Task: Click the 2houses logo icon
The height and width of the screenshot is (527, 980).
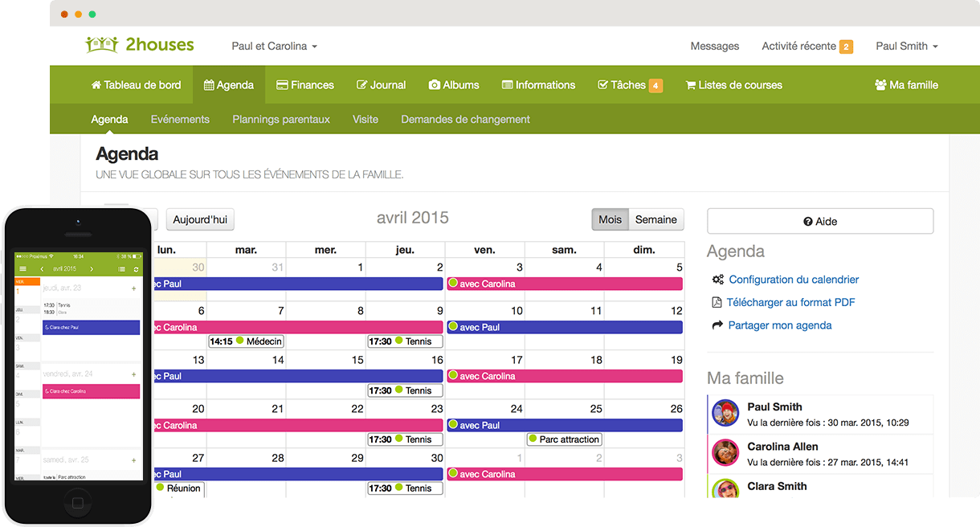Action: click(x=101, y=45)
